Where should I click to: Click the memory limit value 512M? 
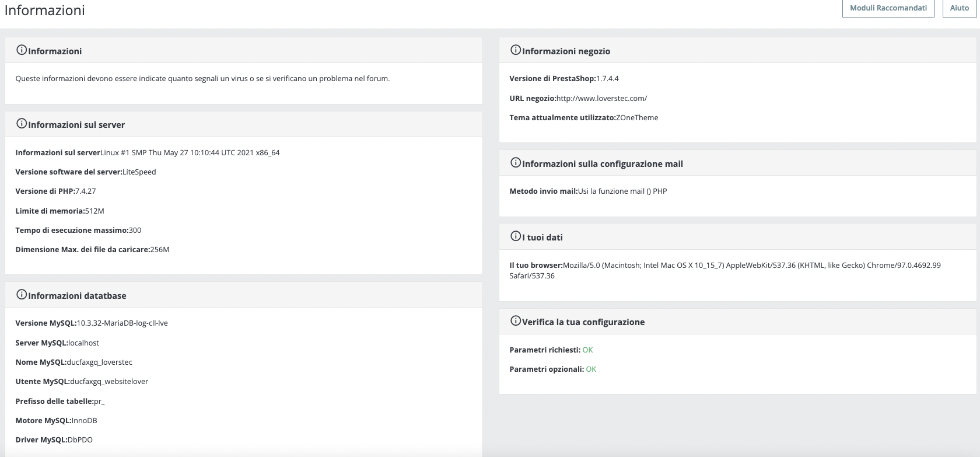94,211
